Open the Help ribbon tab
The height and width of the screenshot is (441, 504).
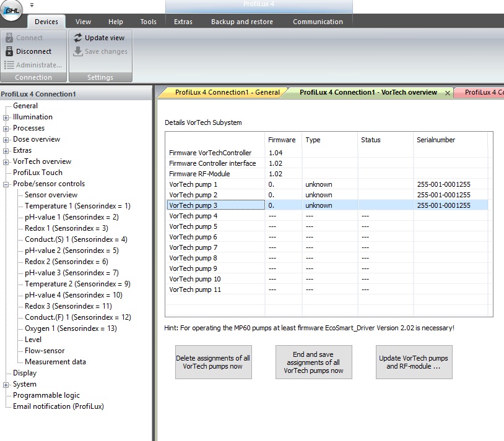115,22
